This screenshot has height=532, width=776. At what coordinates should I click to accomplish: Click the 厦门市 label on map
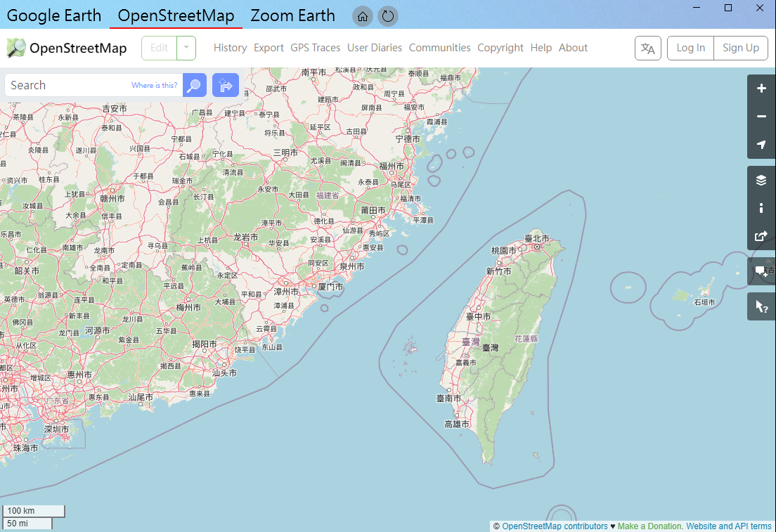(330, 287)
